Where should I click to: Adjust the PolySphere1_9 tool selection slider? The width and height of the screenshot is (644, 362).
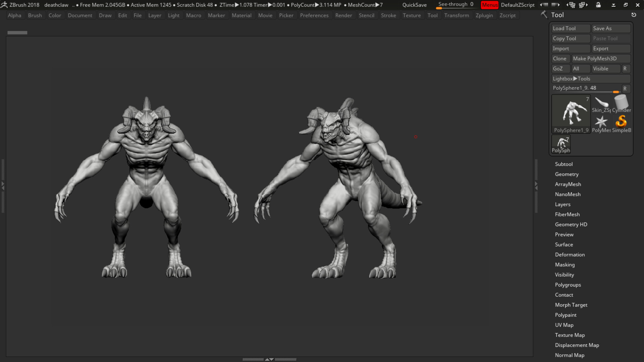coord(586,88)
